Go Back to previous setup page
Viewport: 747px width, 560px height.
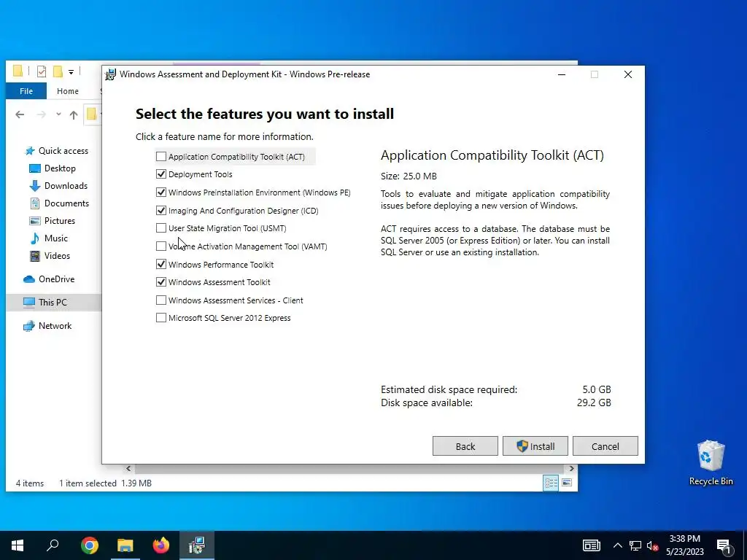click(465, 446)
